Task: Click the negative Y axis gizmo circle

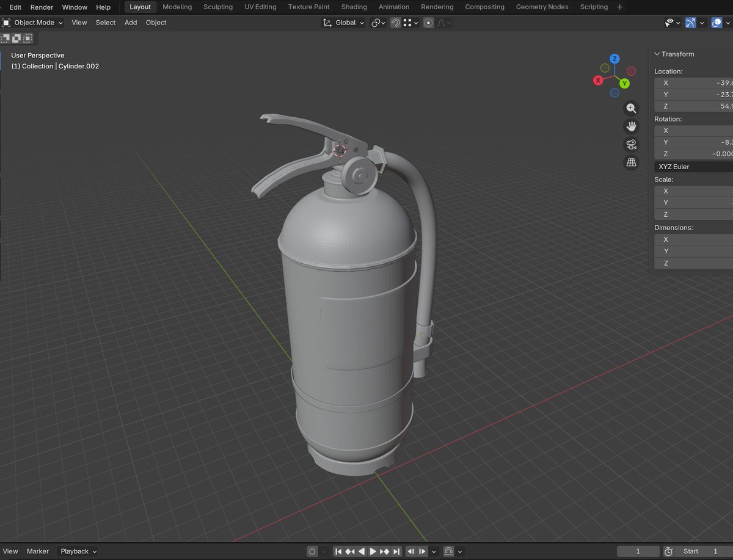Action: (x=605, y=68)
